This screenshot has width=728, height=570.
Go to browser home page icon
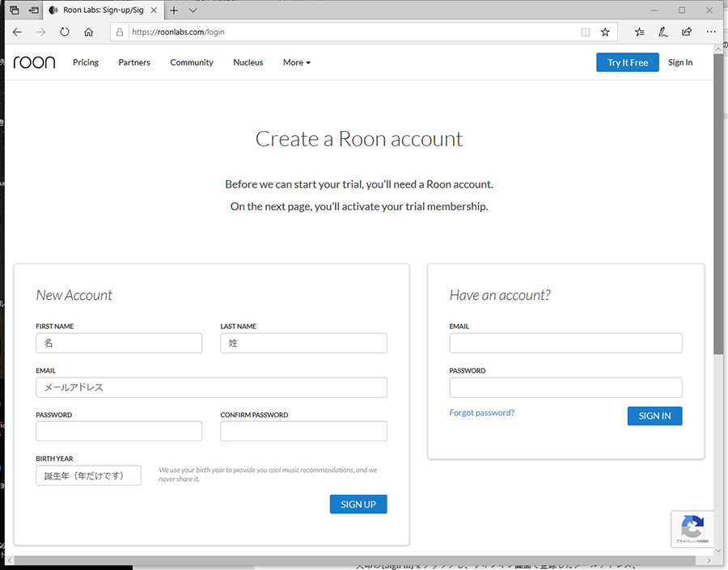89,32
